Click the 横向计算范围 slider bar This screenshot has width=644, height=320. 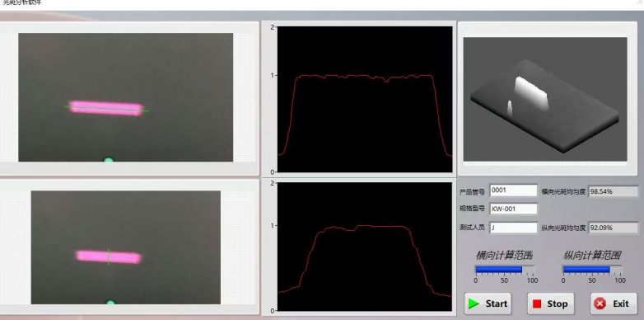505,270
